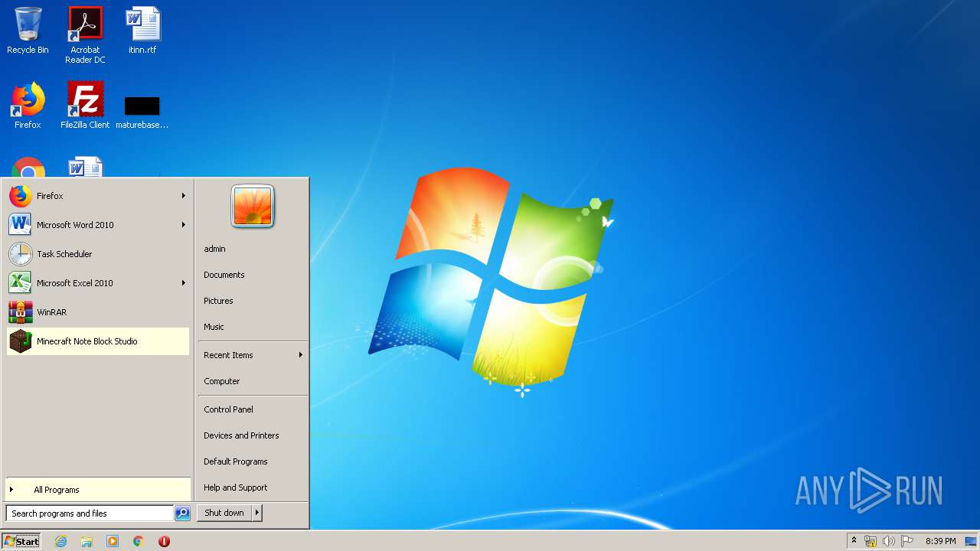Expand the Recent Items submenu arrow

301,355
